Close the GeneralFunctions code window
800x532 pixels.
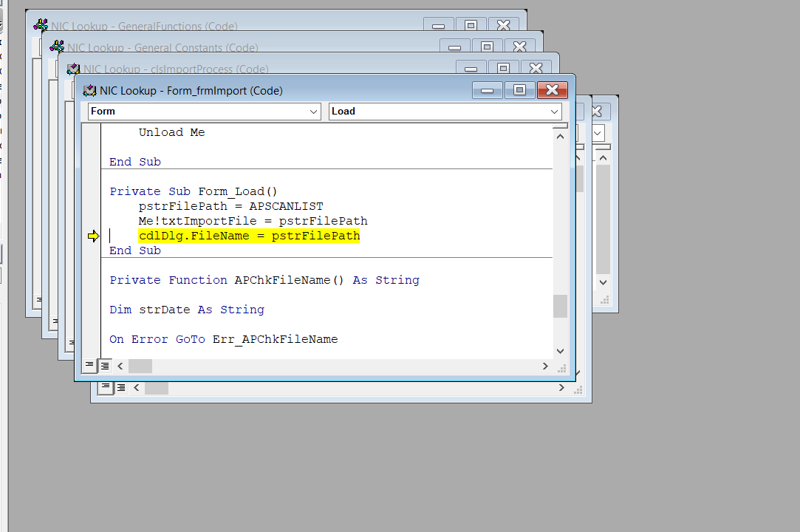tap(504, 25)
